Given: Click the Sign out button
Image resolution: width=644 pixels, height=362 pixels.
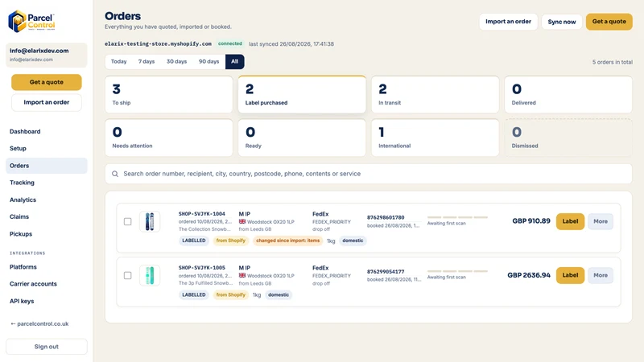Looking at the screenshot, I should coord(47,347).
